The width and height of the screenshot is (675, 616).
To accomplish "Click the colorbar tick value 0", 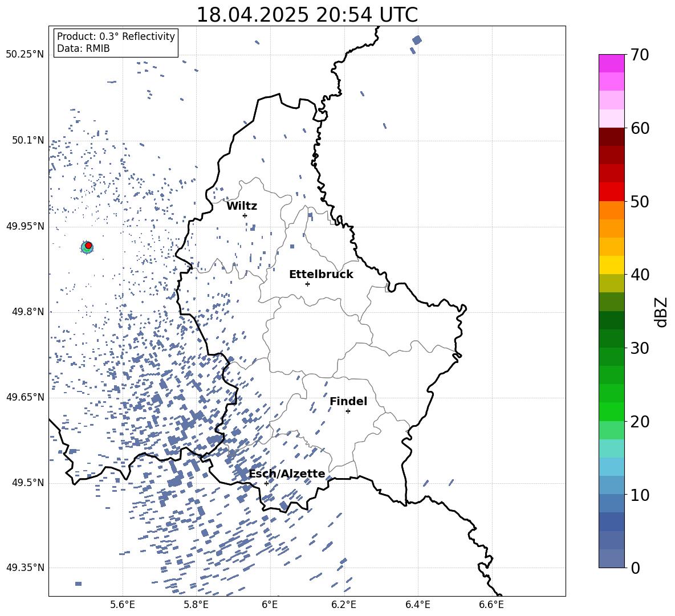I will (635, 568).
